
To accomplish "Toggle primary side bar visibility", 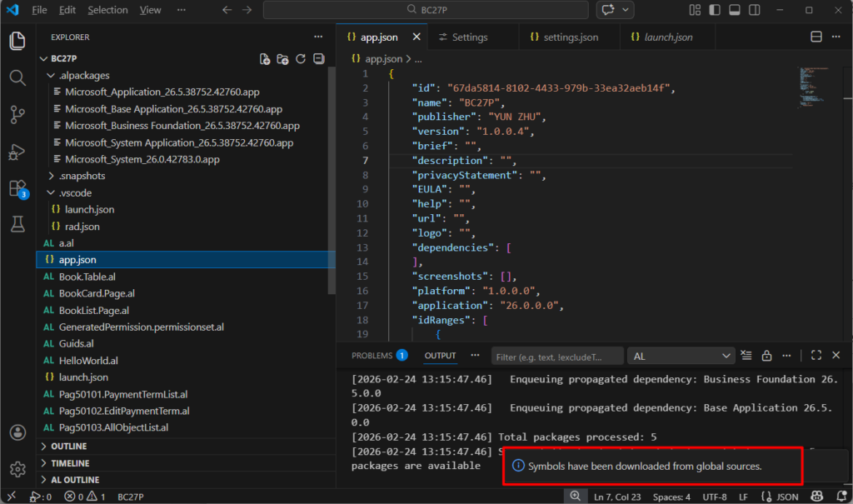I will click(x=715, y=10).
